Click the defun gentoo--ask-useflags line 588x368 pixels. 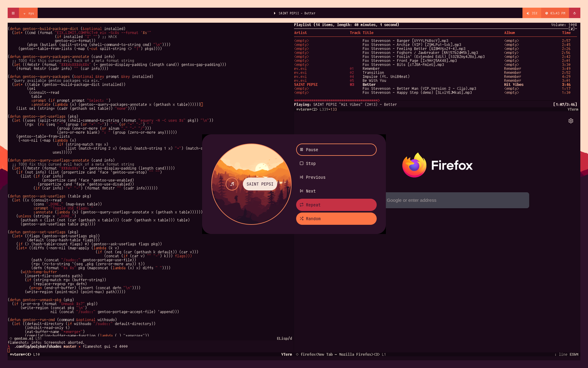[49, 196]
